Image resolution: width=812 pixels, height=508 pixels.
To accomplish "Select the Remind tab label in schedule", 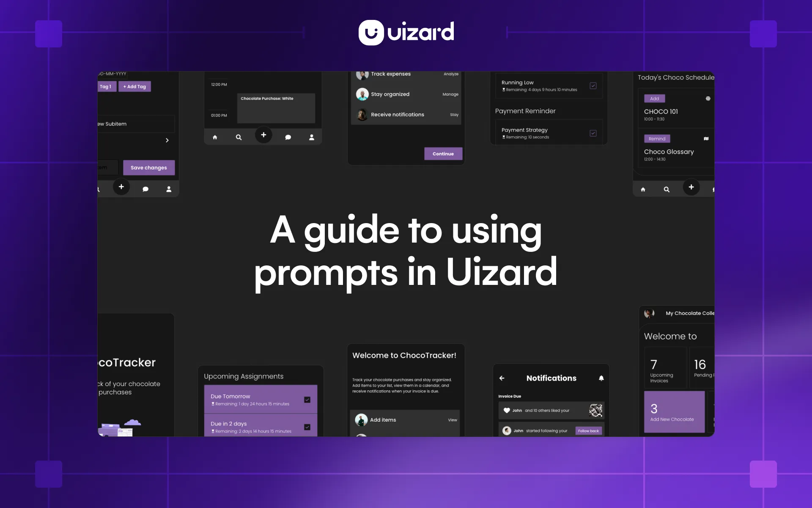I will pyautogui.click(x=656, y=139).
